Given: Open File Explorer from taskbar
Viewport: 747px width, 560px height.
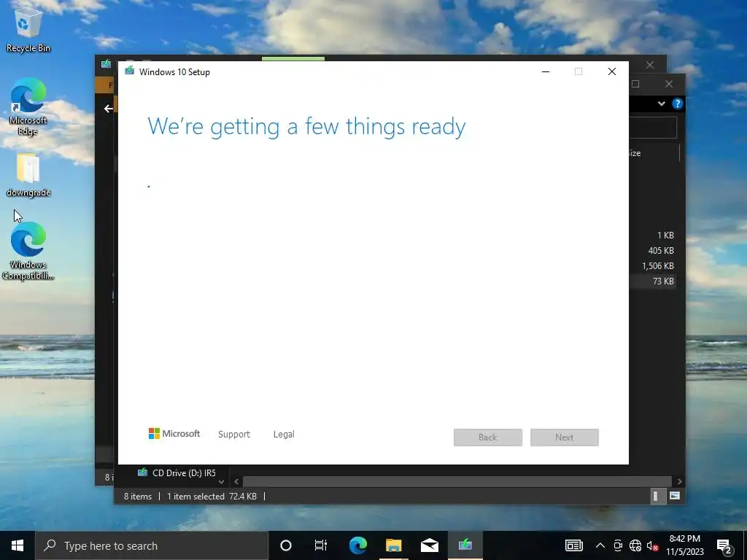Looking at the screenshot, I should [393, 545].
